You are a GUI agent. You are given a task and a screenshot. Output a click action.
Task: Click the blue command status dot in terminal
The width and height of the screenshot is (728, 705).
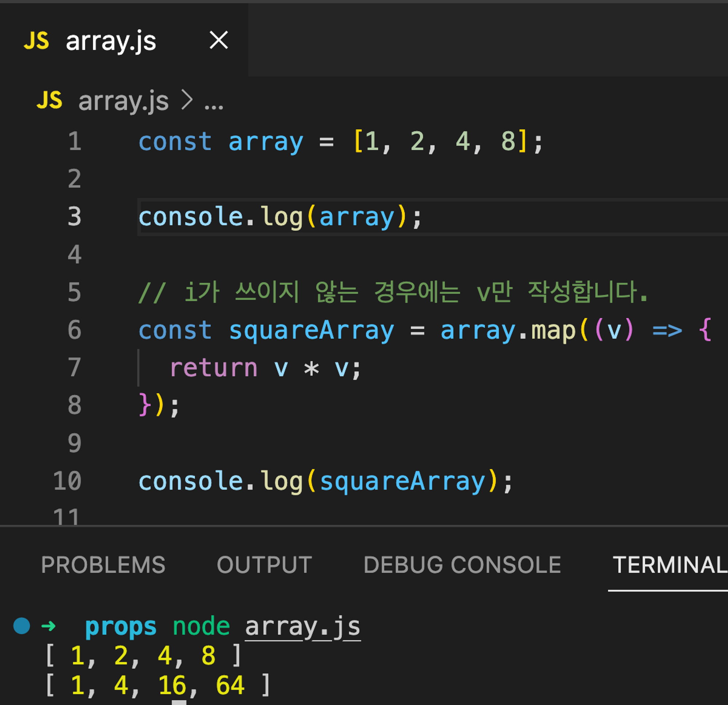pyautogui.click(x=21, y=626)
